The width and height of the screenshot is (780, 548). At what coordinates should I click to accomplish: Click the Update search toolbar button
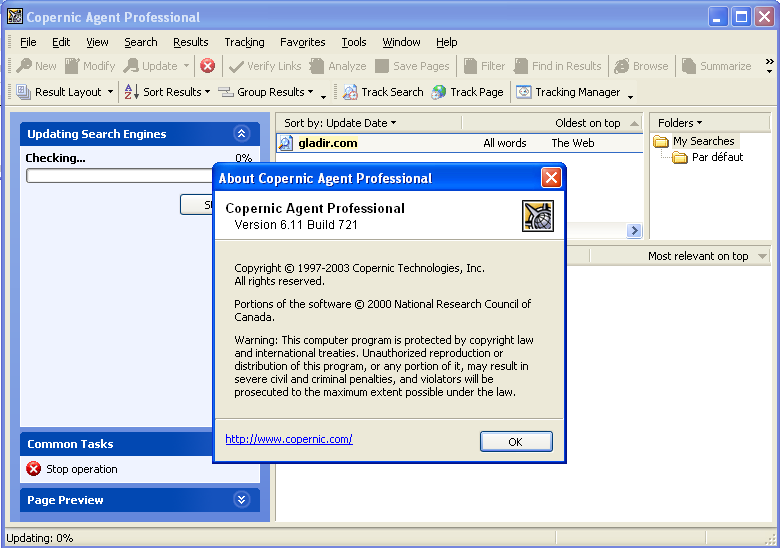click(x=151, y=66)
